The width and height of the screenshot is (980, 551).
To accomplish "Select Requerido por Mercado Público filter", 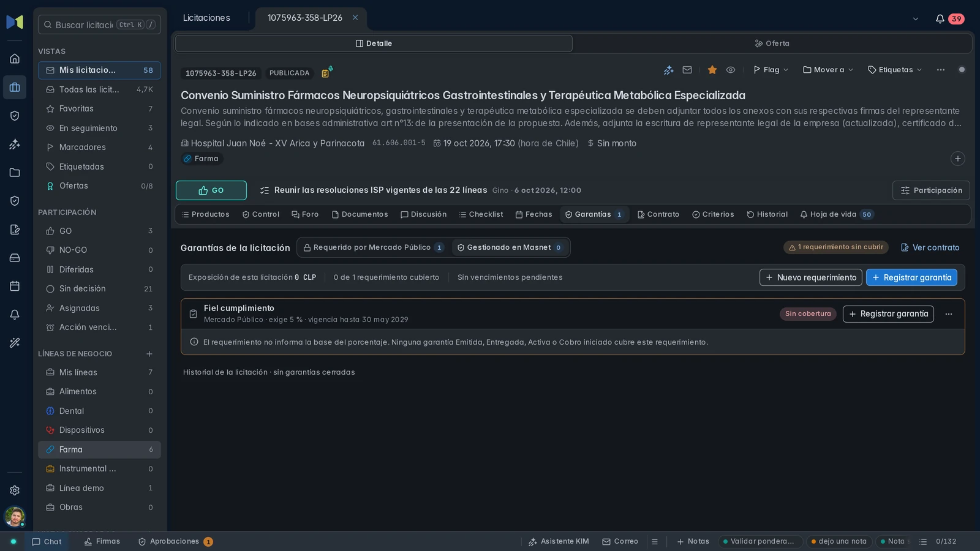I will (374, 247).
